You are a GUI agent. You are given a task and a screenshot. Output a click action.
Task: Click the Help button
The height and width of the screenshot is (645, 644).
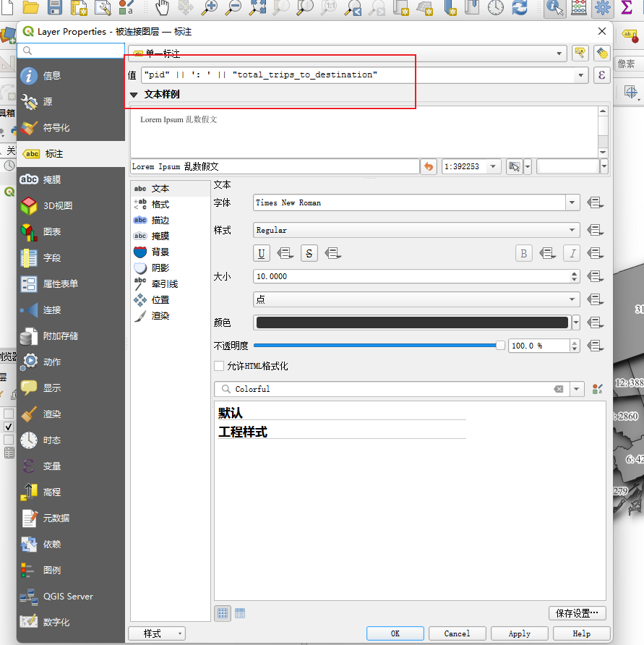coord(582,633)
